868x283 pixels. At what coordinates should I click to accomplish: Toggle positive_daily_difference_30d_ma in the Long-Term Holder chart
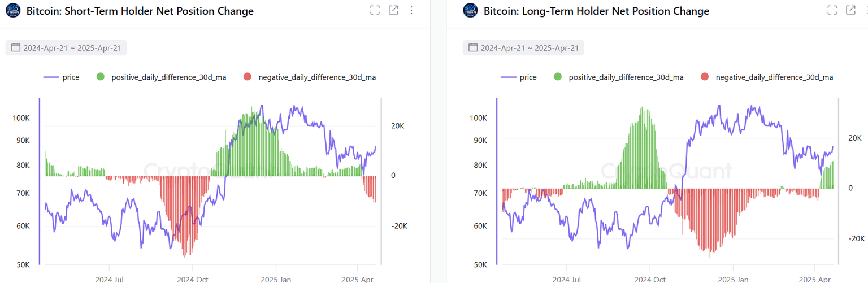[626, 77]
